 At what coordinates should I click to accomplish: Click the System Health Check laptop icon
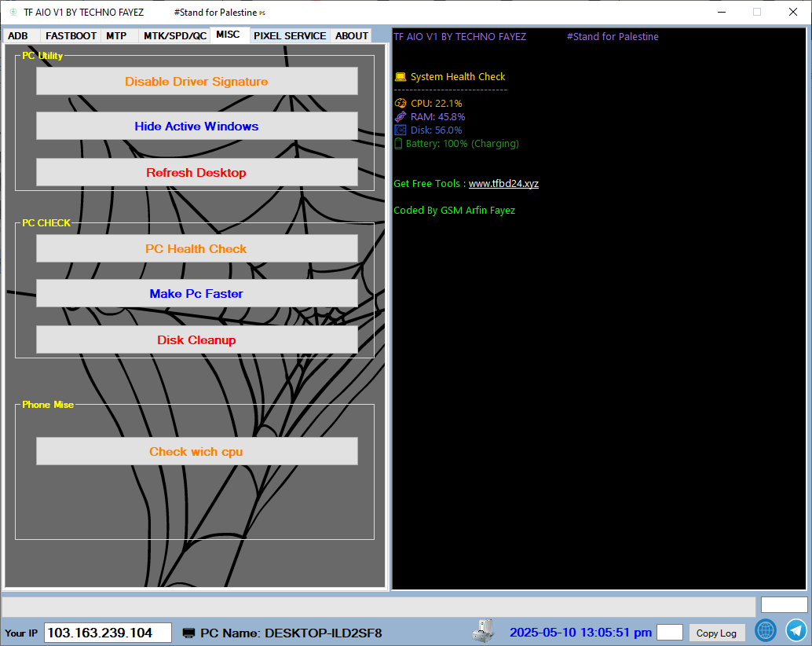coord(401,77)
